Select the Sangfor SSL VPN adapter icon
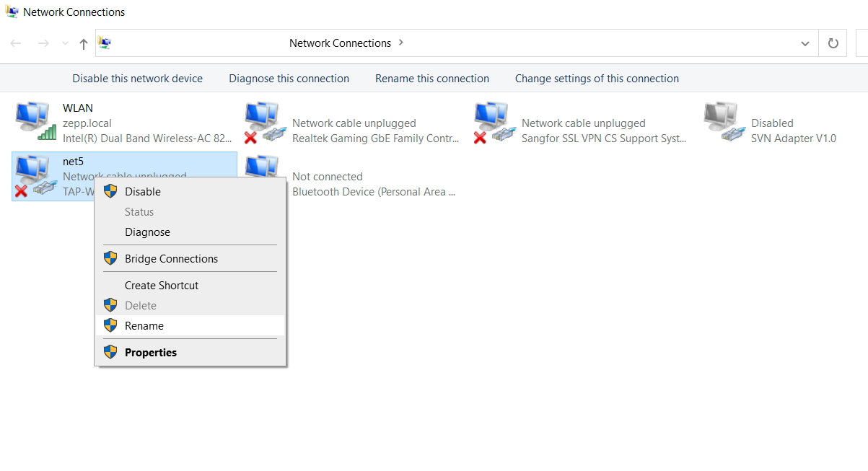This screenshot has height=471, width=868. 494,121
